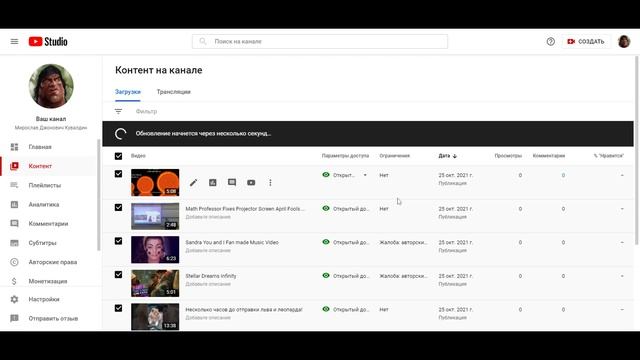Click the visibility eye for Math Professor video

click(326, 208)
